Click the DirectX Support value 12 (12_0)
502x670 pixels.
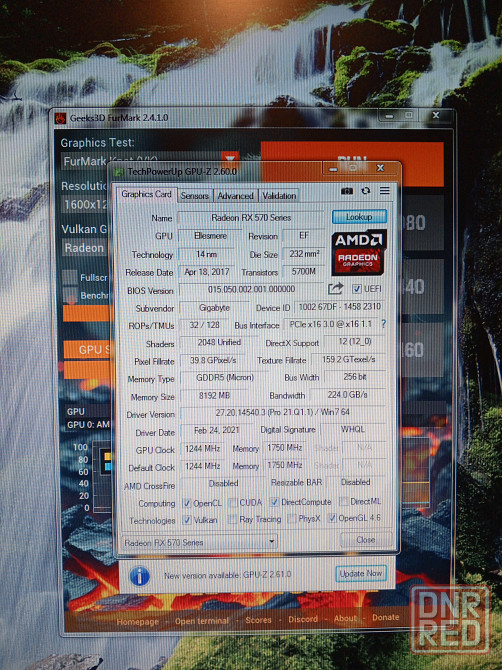[x=355, y=342]
